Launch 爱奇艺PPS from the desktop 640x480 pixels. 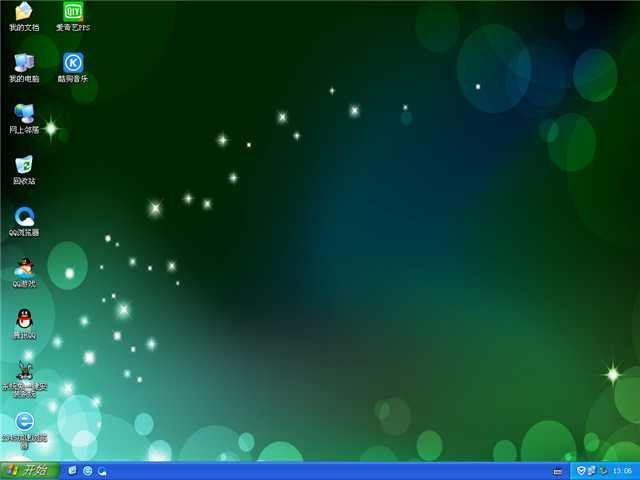(73, 13)
